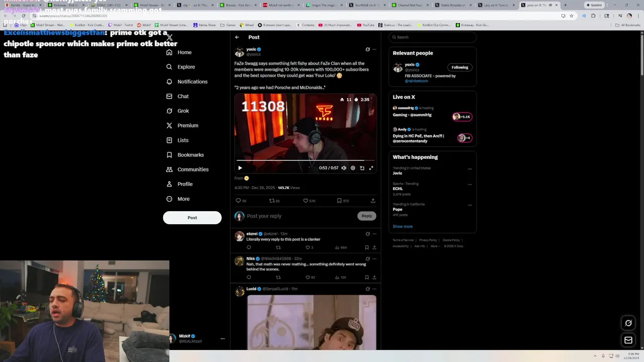644x362 pixels.
Task: Mute the video volume icon
Action: [x=344, y=168]
